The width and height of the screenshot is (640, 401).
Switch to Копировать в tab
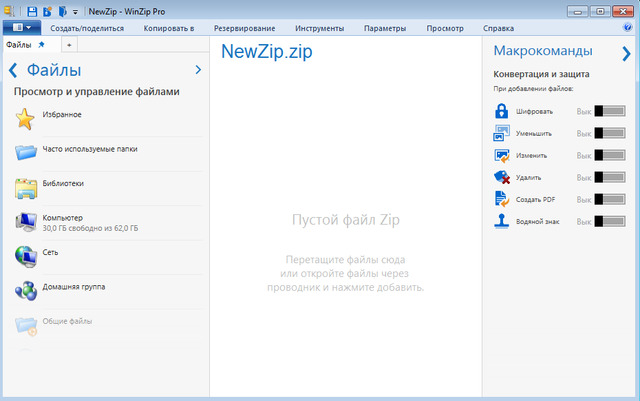169,28
